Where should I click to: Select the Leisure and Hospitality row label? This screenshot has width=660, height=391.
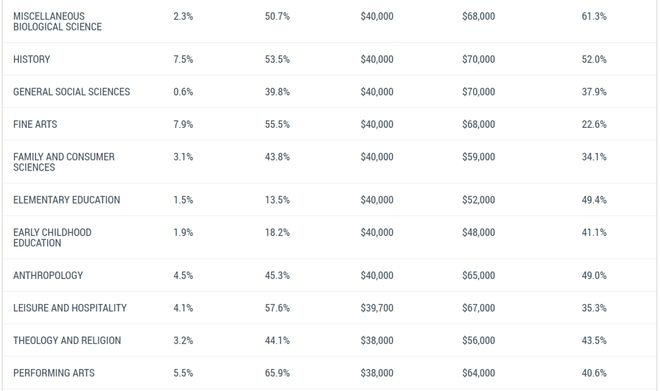point(70,308)
